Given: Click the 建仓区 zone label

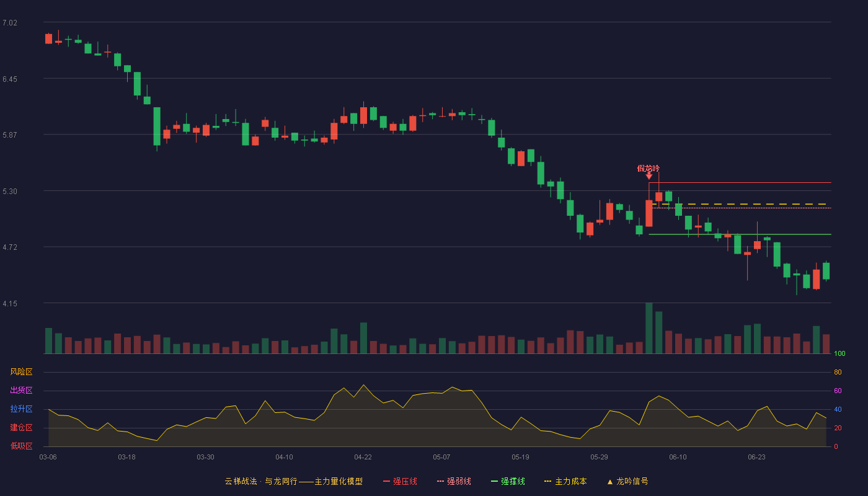Looking at the screenshot, I should tap(21, 428).
